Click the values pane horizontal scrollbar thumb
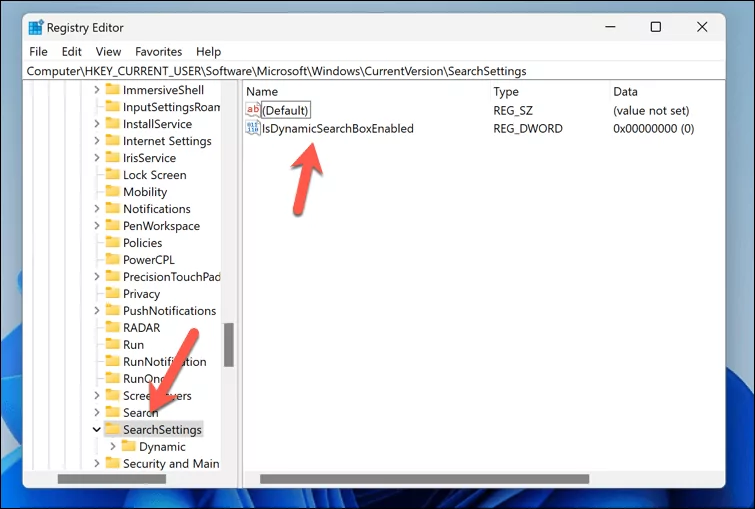The height and width of the screenshot is (509, 755). pyautogui.click(x=424, y=479)
